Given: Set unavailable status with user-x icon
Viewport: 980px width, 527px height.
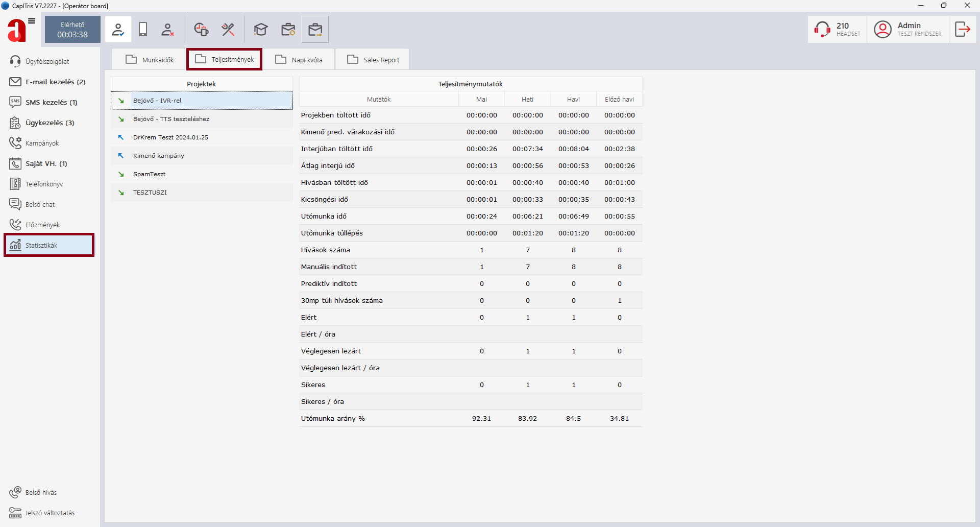Looking at the screenshot, I should 167,30.
